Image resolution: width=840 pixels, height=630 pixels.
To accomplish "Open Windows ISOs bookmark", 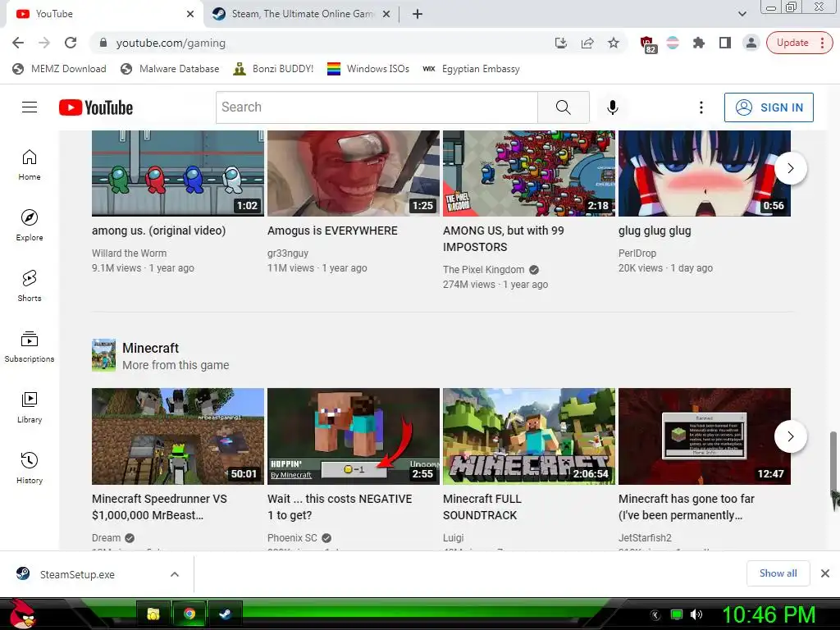I will (368, 69).
